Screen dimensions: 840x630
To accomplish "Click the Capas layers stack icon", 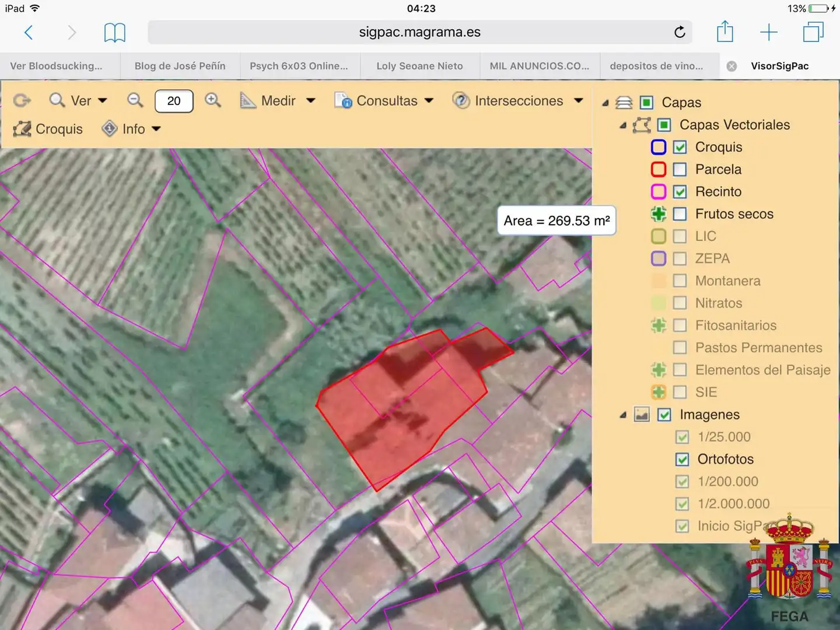I will 624,103.
